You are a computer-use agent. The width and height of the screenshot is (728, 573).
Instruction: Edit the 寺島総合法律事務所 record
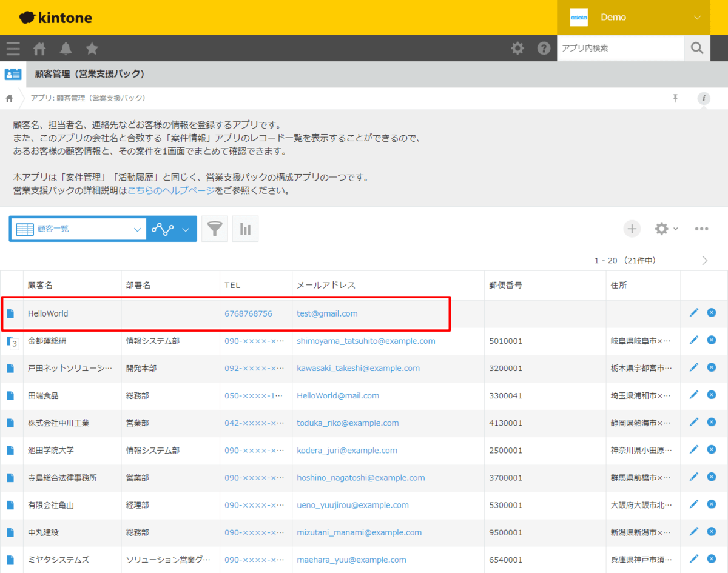[x=694, y=477]
